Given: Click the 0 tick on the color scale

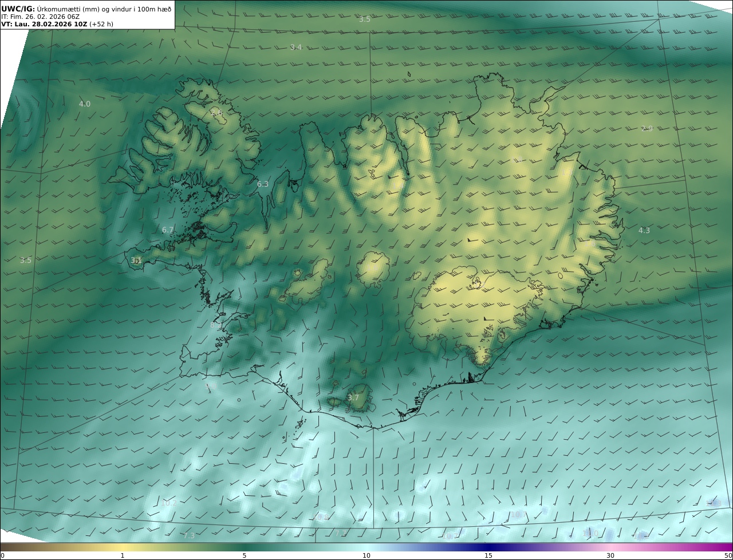Looking at the screenshot, I should point(2,555).
